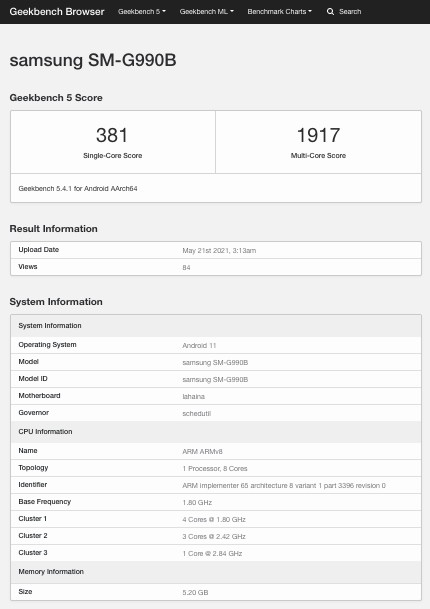Click the Single-Core Score label
The image size is (430, 609).
(113, 155)
